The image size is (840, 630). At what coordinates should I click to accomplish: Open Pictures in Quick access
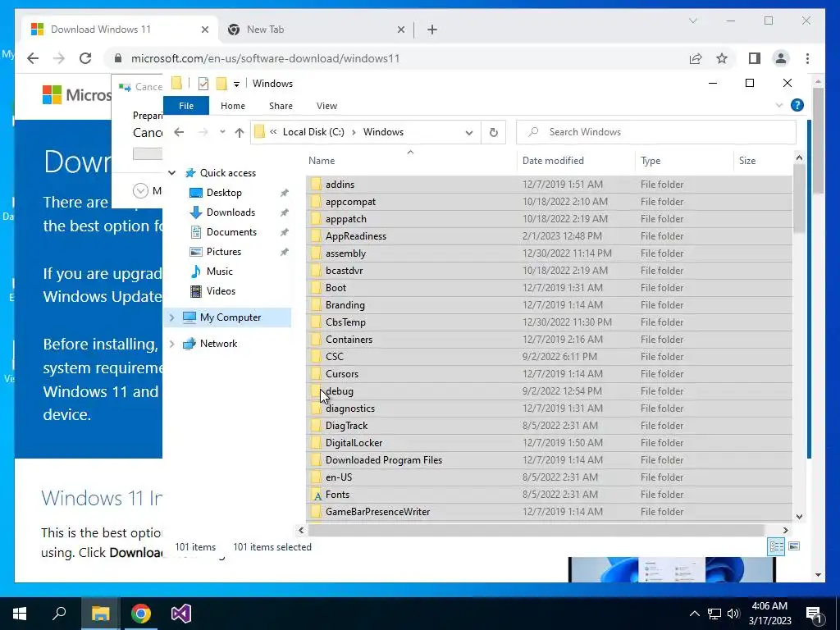coord(223,252)
